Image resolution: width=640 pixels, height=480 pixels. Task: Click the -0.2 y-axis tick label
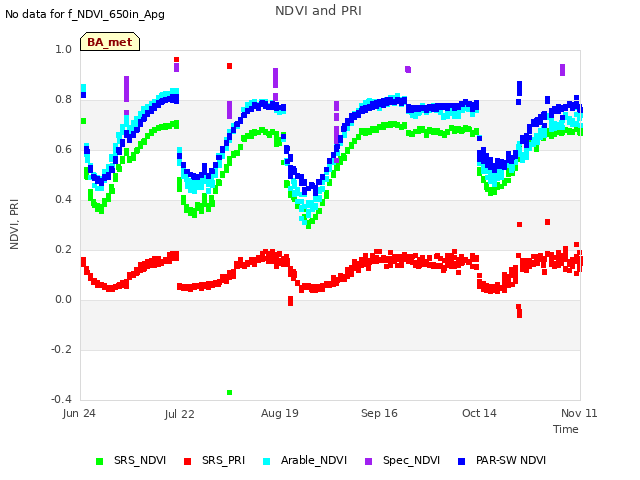click(61, 349)
